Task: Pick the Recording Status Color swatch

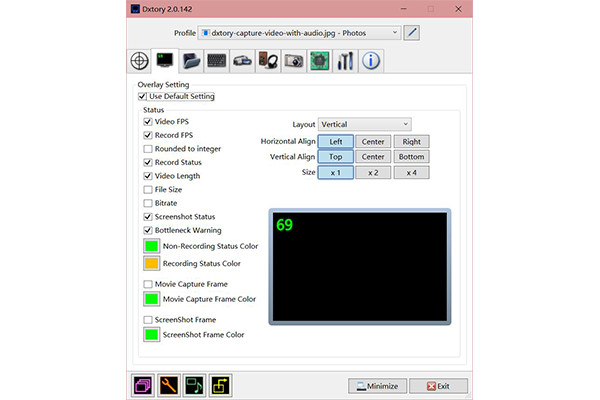Action: coord(151,263)
